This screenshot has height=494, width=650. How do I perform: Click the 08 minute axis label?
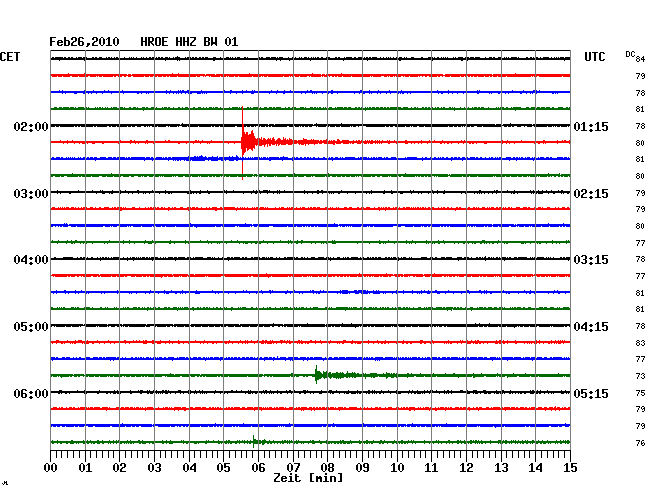[327, 467]
